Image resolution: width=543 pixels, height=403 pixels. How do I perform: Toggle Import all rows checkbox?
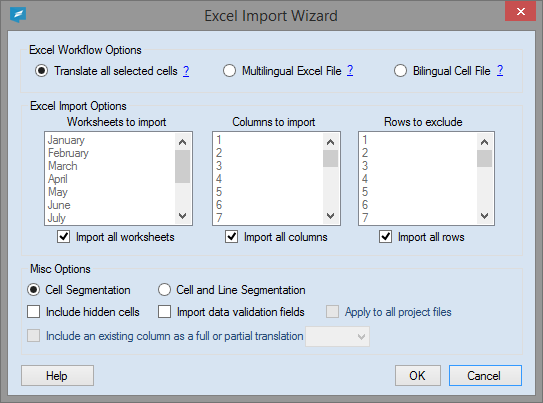385,237
